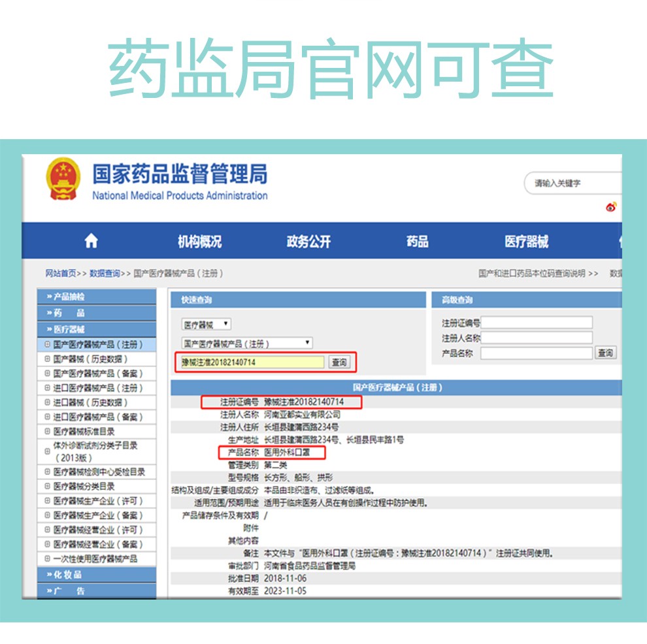
Task: Click the 产品名称 advanced search field
Action: 537,353
